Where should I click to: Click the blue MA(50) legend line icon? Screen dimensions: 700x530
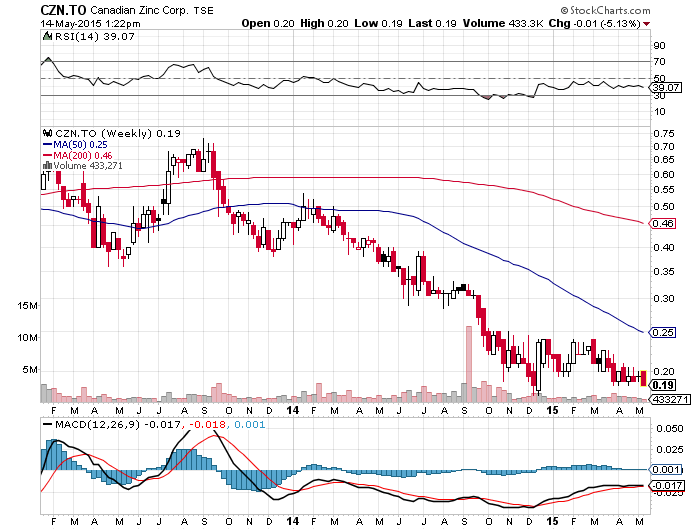(47, 145)
